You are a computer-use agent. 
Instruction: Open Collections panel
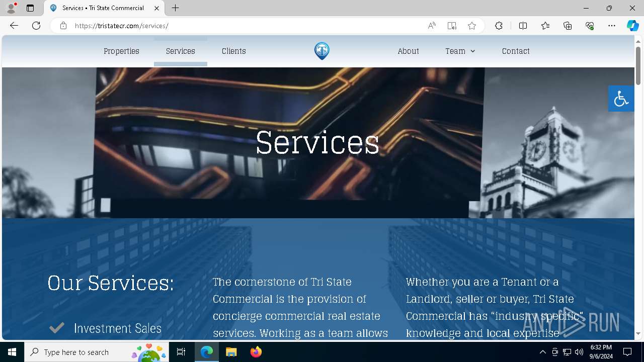pos(568,26)
